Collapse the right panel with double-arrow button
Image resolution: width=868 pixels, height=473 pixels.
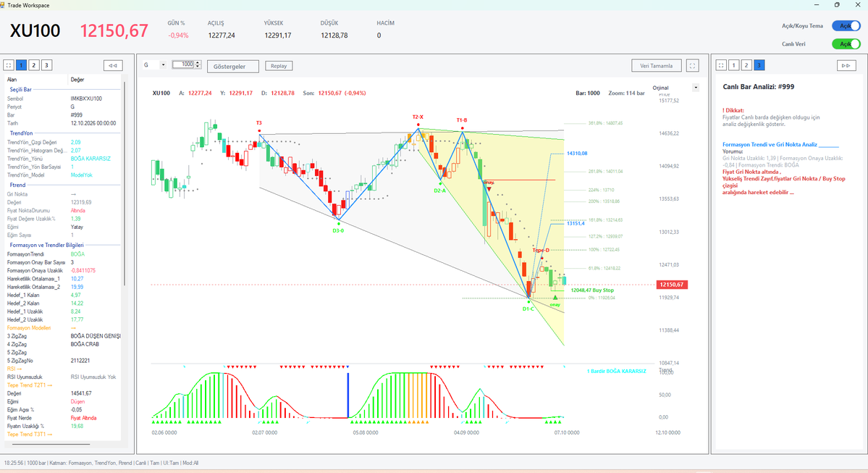[x=846, y=65]
